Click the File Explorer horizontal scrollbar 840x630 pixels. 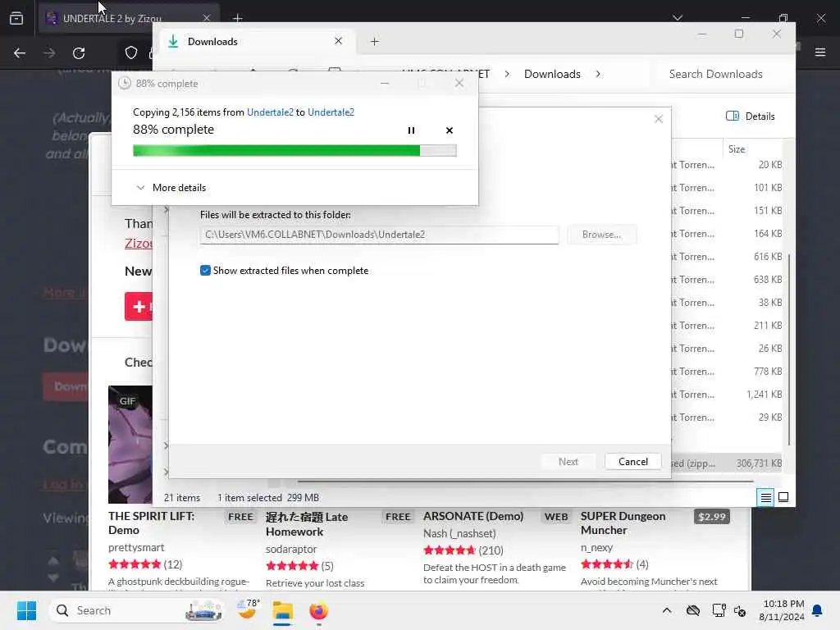point(525,482)
